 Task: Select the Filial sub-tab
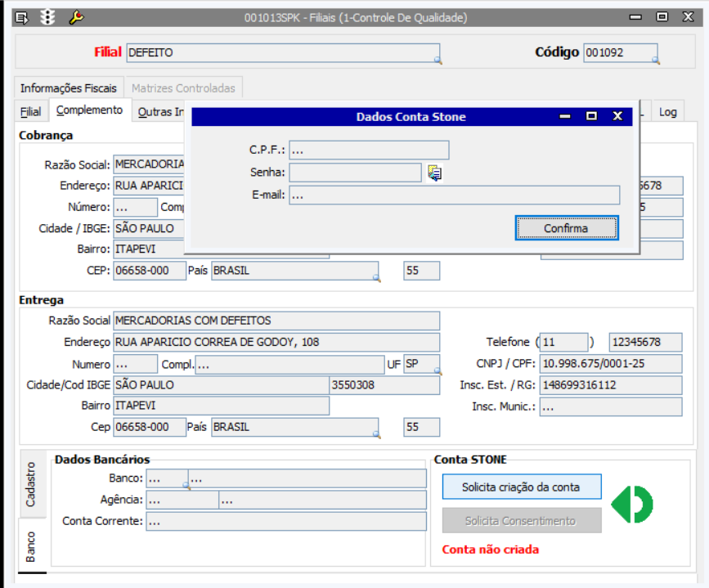pyautogui.click(x=30, y=112)
